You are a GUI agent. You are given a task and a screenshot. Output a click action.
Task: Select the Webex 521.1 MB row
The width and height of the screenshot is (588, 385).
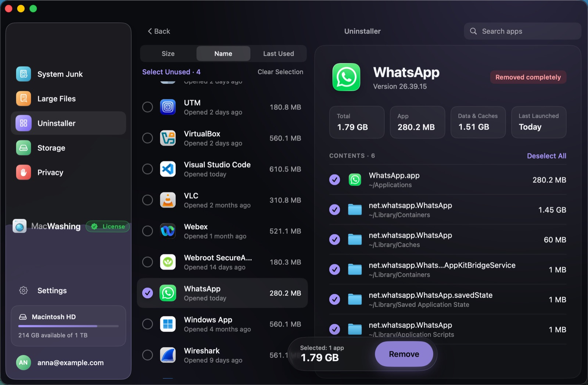pyautogui.click(x=222, y=231)
